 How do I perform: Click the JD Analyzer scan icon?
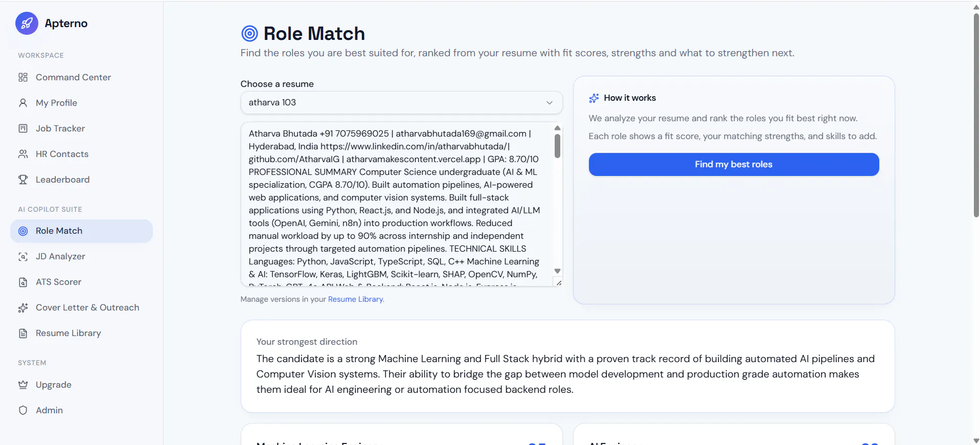(x=23, y=256)
